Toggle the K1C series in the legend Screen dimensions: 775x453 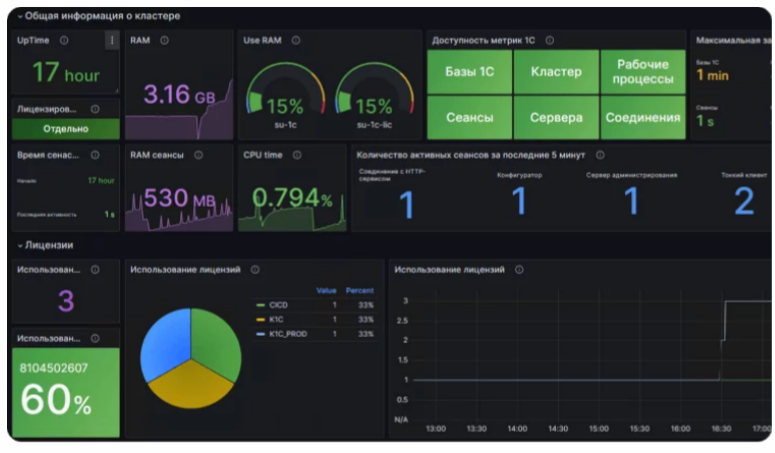point(275,319)
